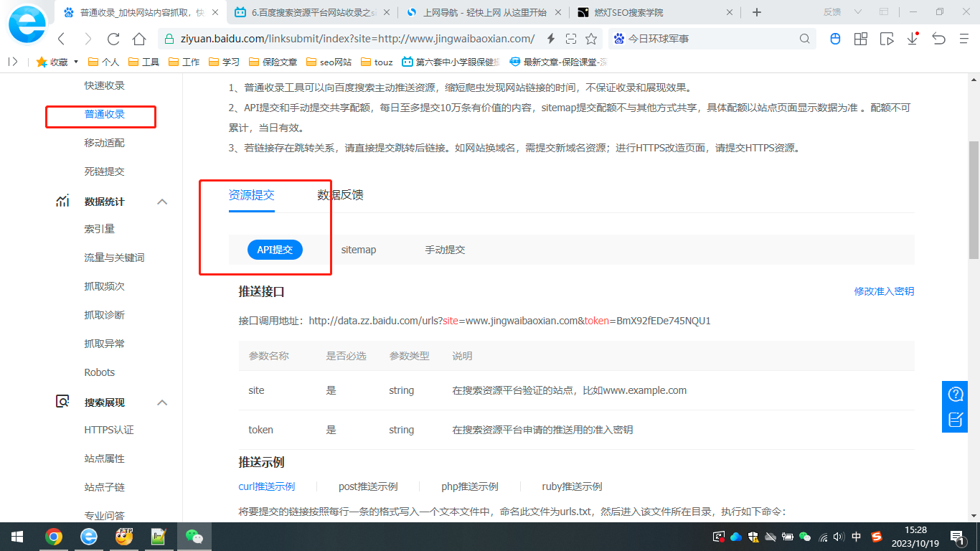The height and width of the screenshot is (551, 980).
Task: Open 索引量 in the sidebar
Action: [x=100, y=229]
